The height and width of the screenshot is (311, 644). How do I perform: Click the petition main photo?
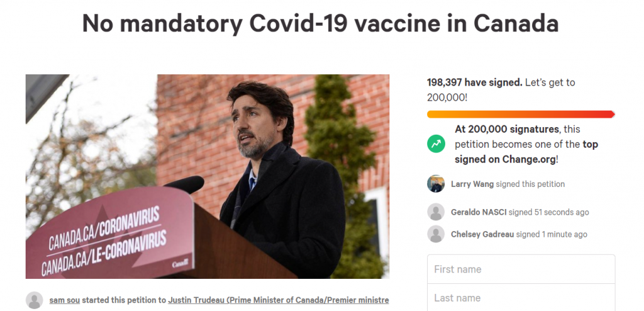tap(208, 176)
